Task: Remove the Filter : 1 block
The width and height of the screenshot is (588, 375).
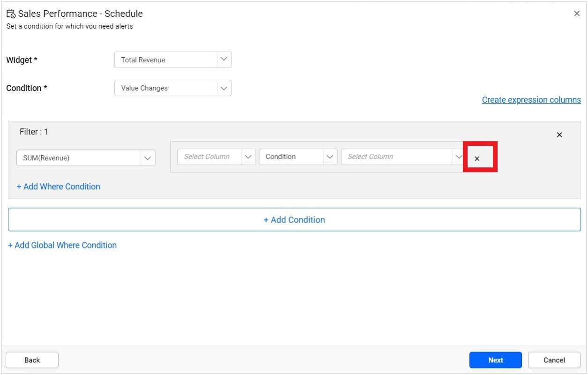Action: (559, 135)
